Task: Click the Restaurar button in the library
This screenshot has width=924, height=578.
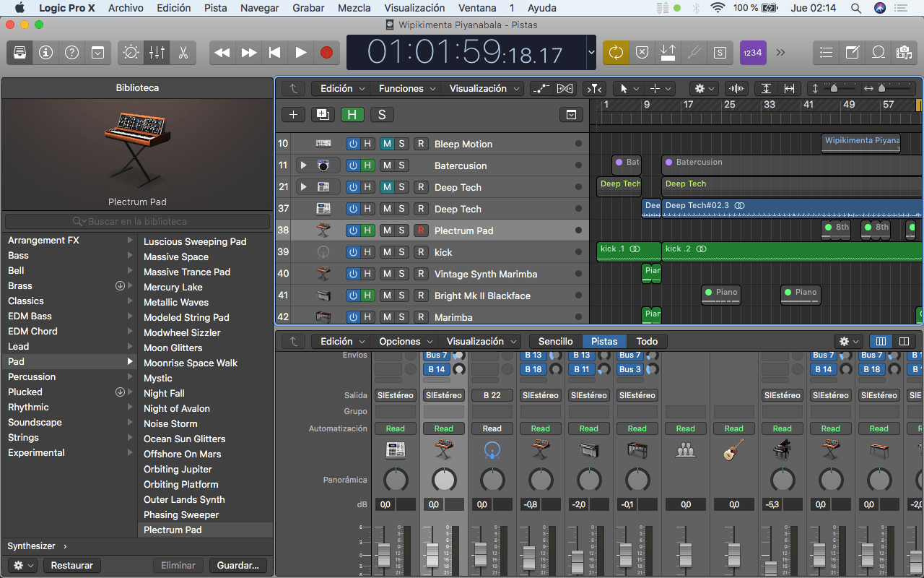Action: click(72, 566)
